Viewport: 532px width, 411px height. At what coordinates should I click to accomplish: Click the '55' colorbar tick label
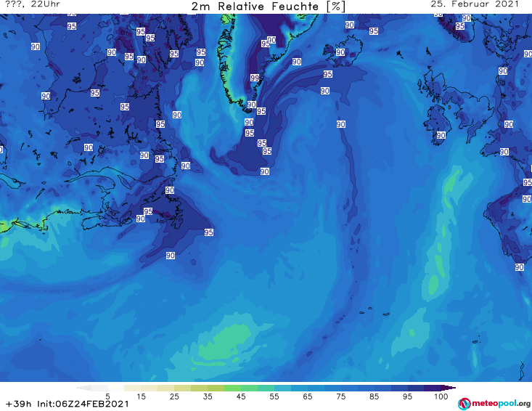274,396
